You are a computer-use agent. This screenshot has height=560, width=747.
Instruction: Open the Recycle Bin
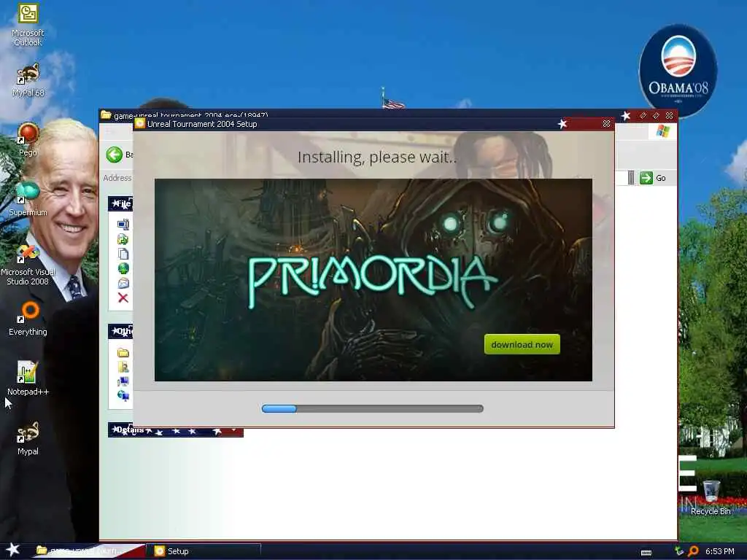tap(711, 498)
